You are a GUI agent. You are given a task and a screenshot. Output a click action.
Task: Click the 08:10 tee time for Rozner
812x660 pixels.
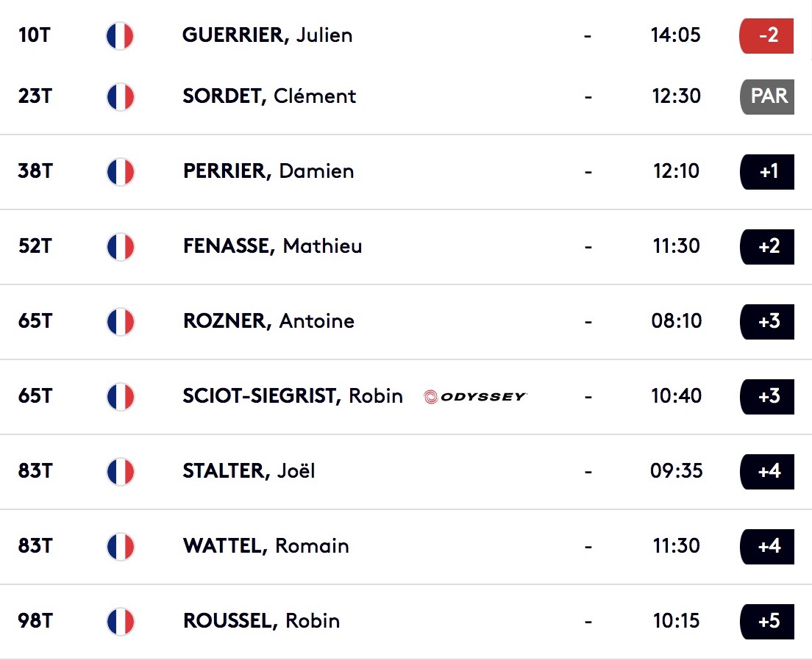click(x=677, y=321)
